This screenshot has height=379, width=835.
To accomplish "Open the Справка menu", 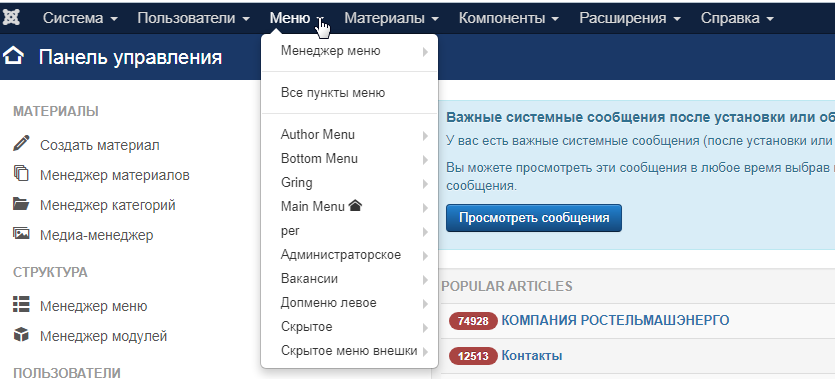I will point(737,18).
